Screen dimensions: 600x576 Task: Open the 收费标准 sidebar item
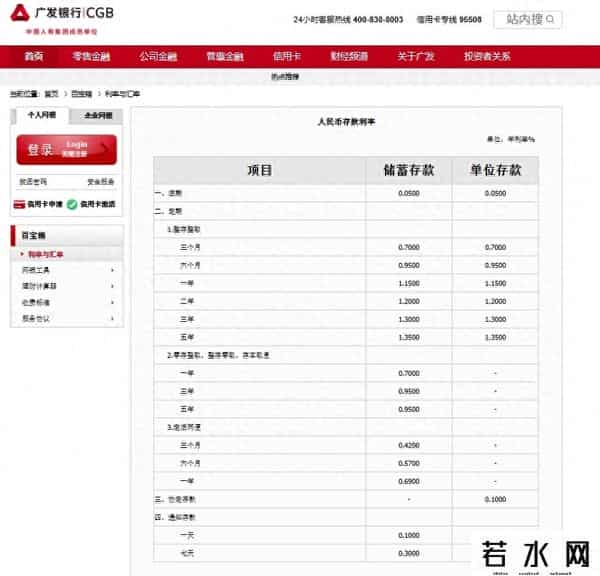36,302
